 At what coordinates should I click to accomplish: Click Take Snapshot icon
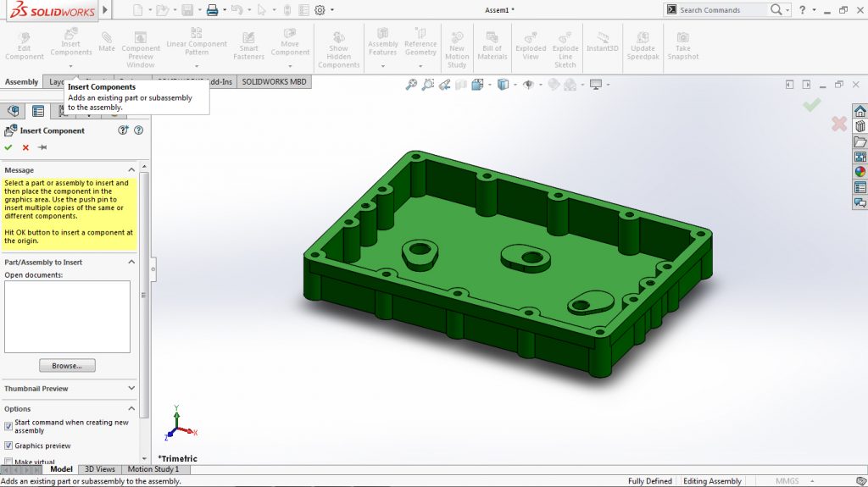[682, 37]
